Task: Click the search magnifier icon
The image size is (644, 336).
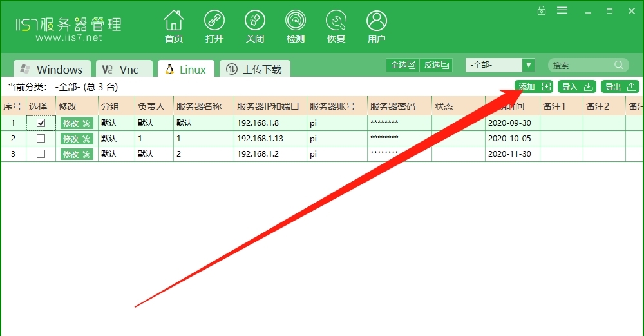Action: click(x=619, y=65)
